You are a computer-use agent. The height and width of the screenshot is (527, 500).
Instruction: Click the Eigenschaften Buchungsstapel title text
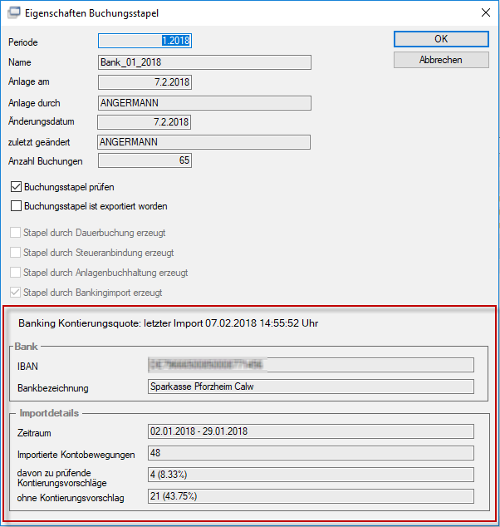pos(92,13)
